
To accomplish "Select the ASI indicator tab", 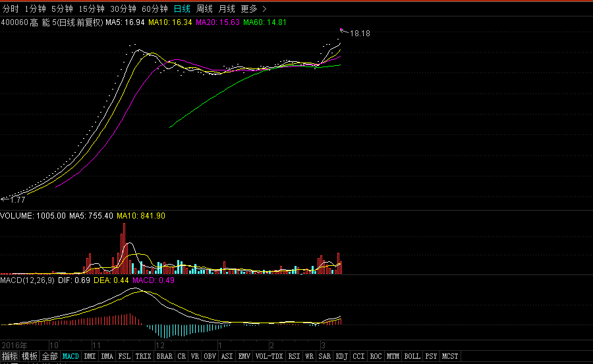I will coord(227,356).
